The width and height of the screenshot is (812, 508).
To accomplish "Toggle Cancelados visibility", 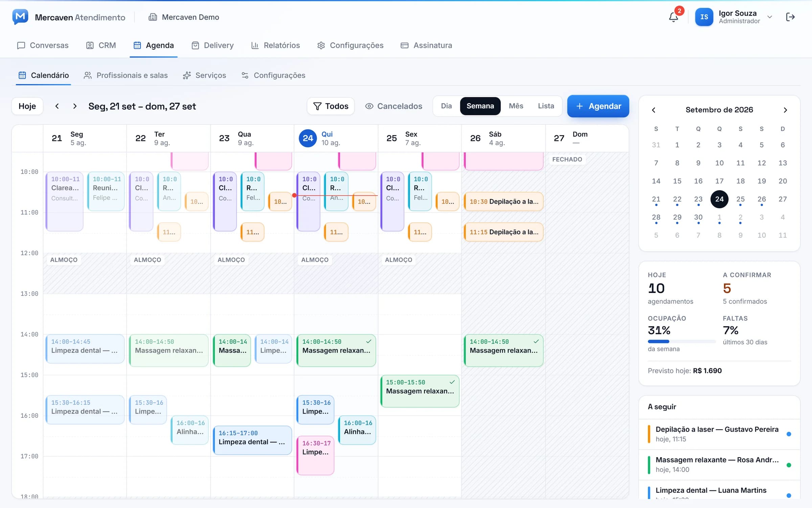I will pyautogui.click(x=393, y=106).
